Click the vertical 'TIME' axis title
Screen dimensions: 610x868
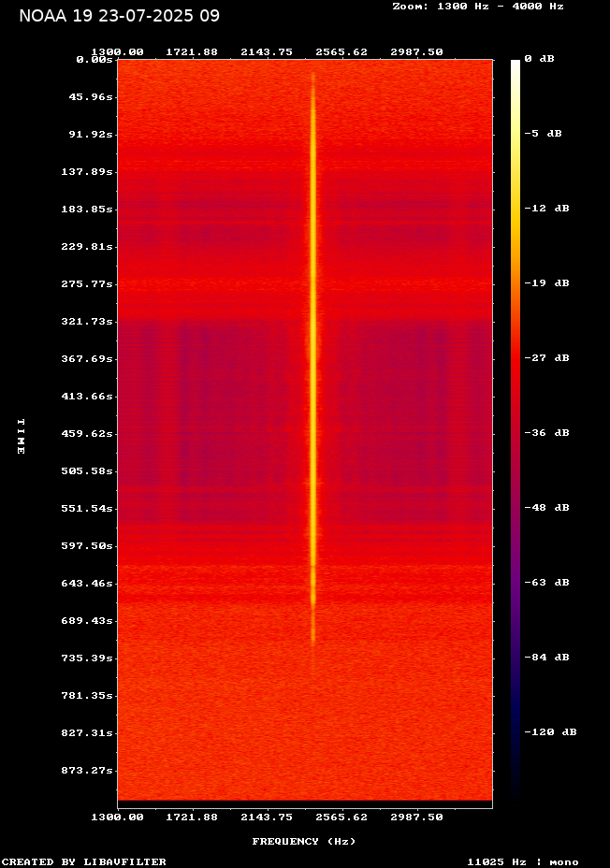pyautogui.click(x=21, y=436)
